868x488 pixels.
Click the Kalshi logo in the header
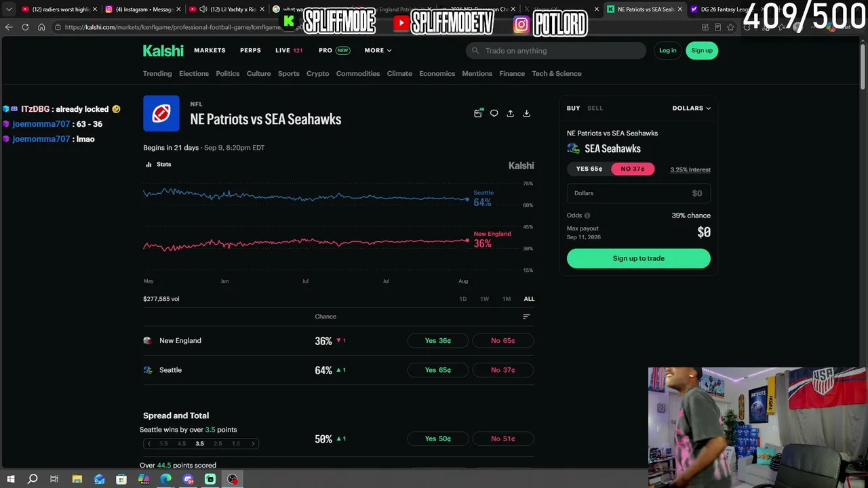tap(163, 50)
